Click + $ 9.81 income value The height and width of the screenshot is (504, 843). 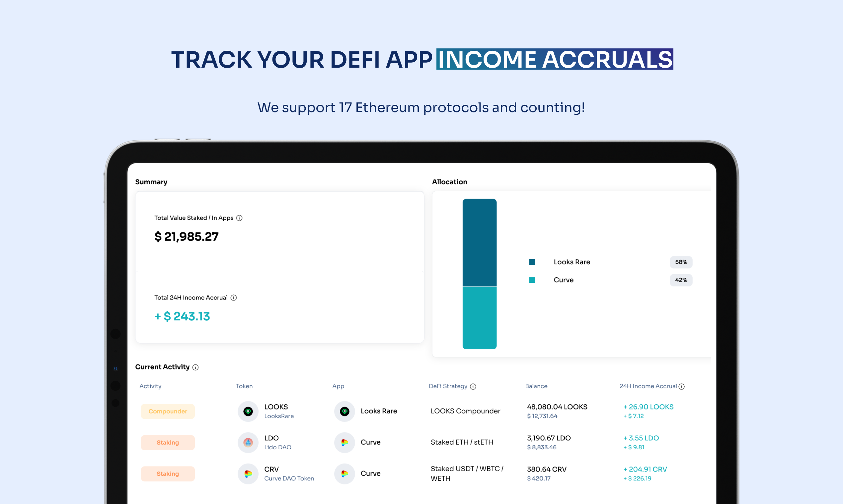[634, 448]
